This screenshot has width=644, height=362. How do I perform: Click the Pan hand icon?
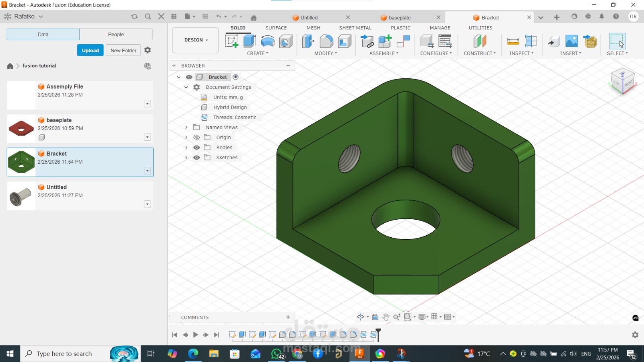click(x=386, y=317)
